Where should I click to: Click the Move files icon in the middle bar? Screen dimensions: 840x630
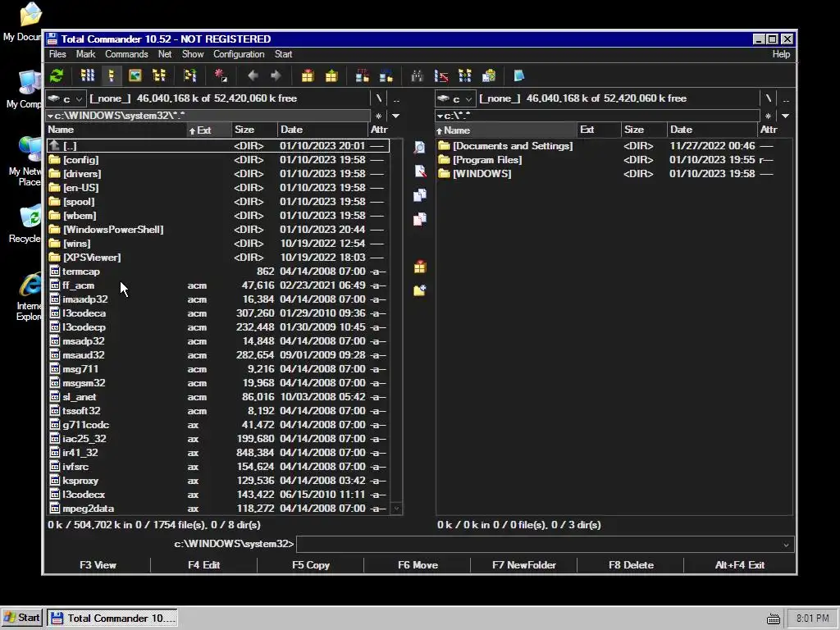pos(419,218)
